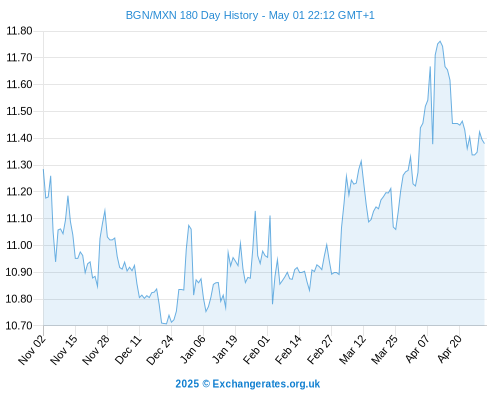495x400 pixels.
Task: Click the Feb 14 axis label
Action: click(288, 349)
